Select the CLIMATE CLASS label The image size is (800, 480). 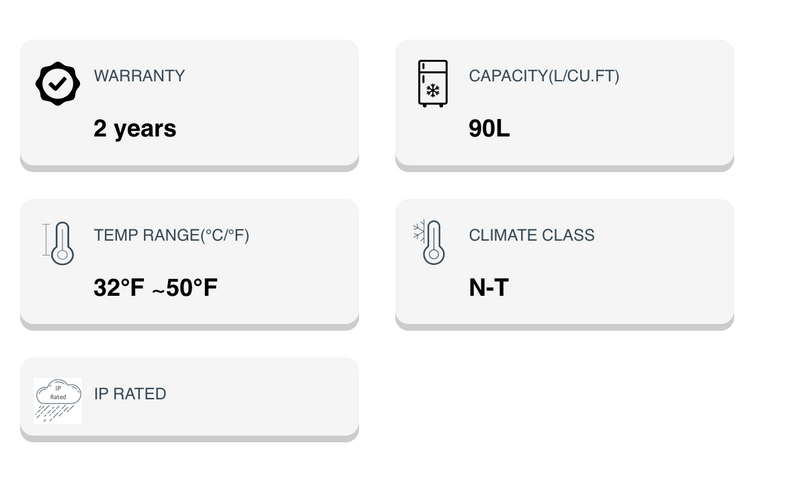[x=531, y=236]
